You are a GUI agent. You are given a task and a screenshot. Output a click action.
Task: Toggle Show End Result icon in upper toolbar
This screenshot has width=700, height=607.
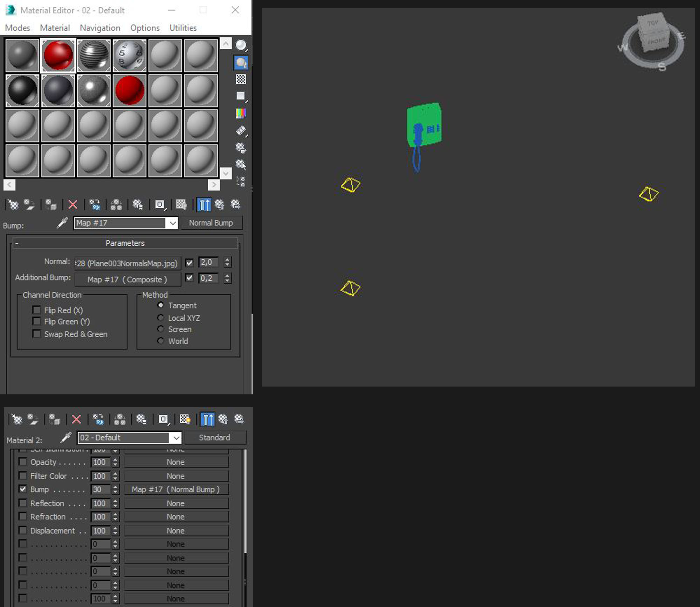click(x=204, y=204)
